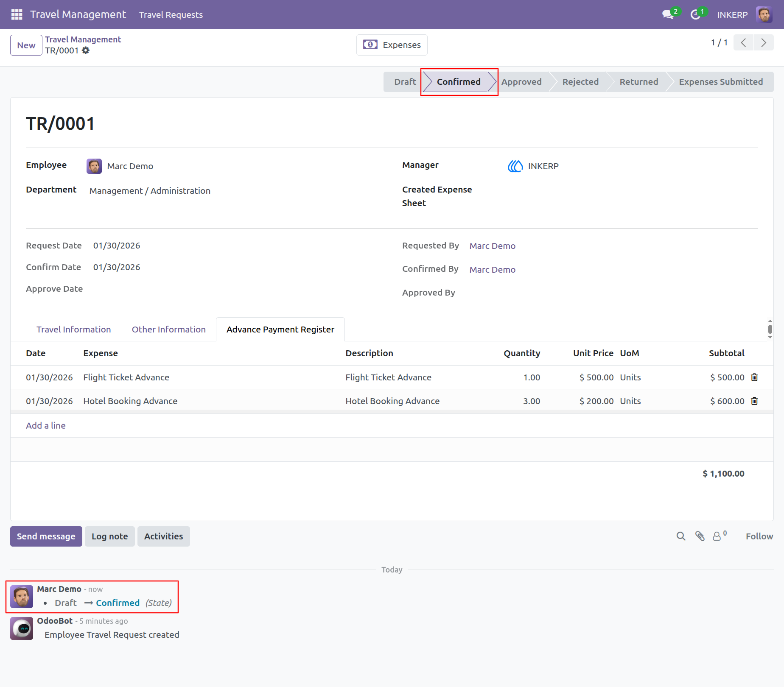Attach a file with paperclip icon
This screenshot has width=784, height=687.
(x=700, y=536)
